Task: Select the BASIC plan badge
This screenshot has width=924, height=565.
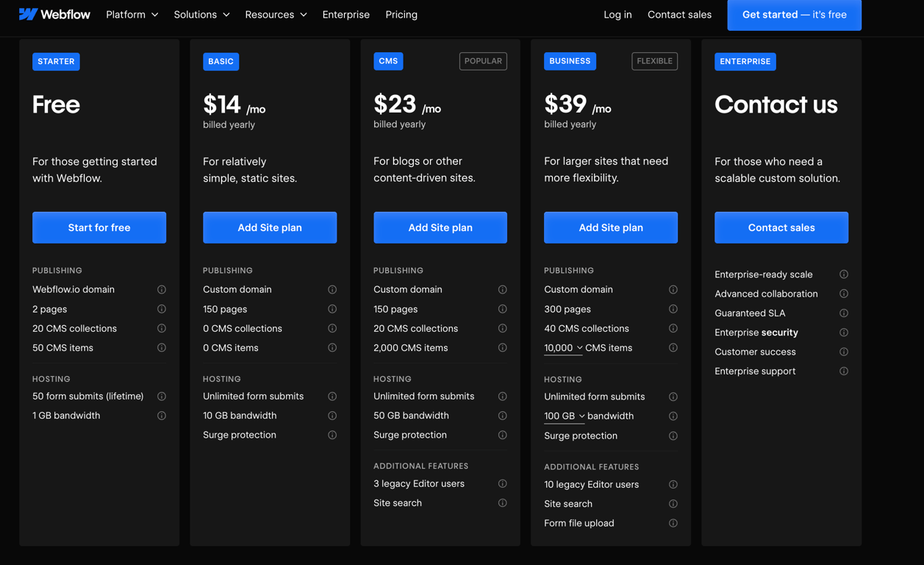Action: coord(221,61)
